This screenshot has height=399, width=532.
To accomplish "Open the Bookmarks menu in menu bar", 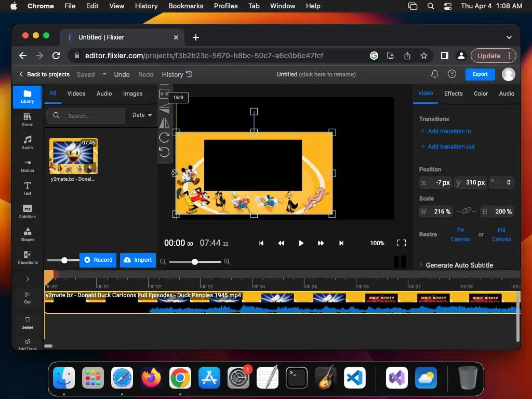I will click(185, 6).
